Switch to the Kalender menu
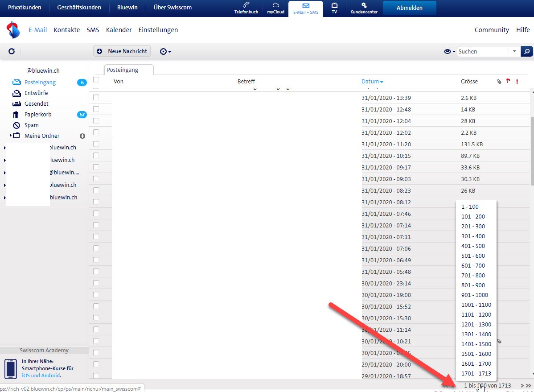 tap(119, 30)
